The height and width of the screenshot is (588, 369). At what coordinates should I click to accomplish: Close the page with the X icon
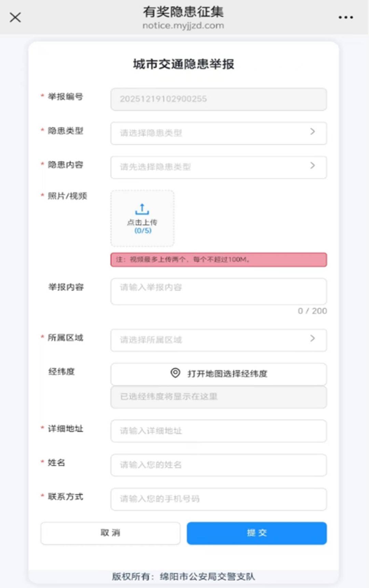click(x=15, y=17)
